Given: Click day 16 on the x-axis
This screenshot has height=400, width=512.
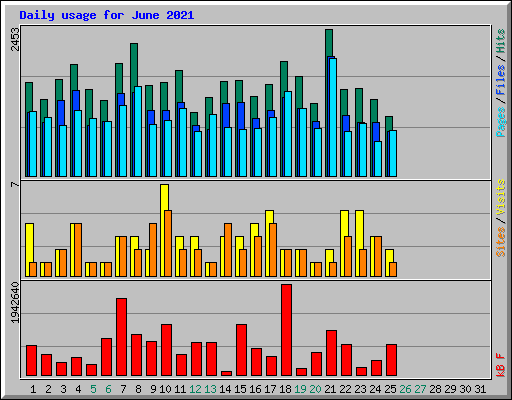Looking at the screenshot, I should coord(255,389).
